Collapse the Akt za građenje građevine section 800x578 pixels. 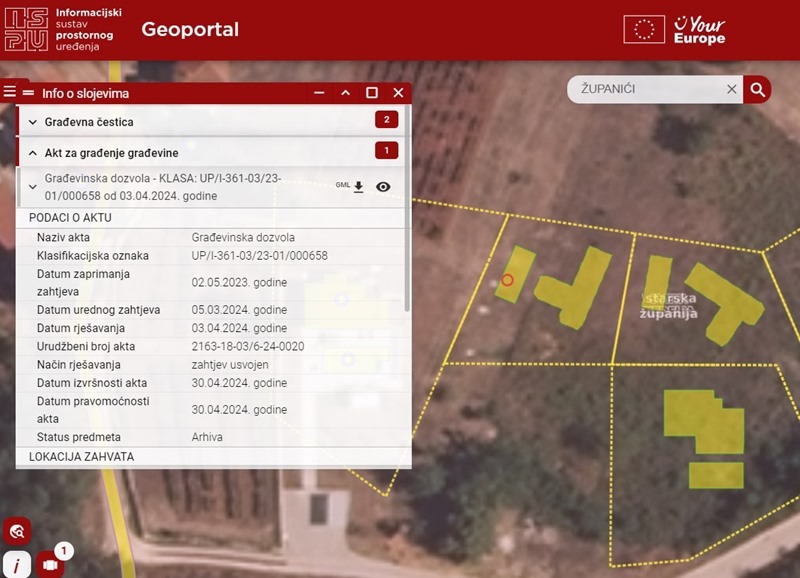[x=33, y=153]
